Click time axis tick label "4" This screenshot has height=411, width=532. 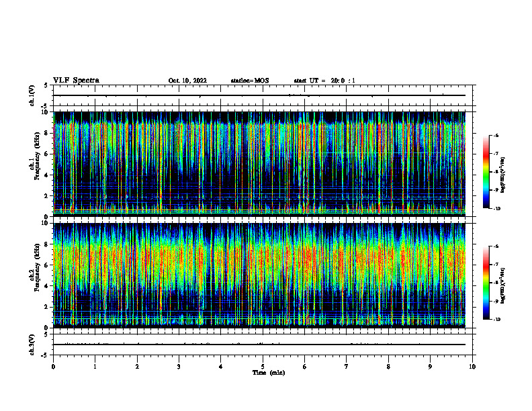[220, 367]
